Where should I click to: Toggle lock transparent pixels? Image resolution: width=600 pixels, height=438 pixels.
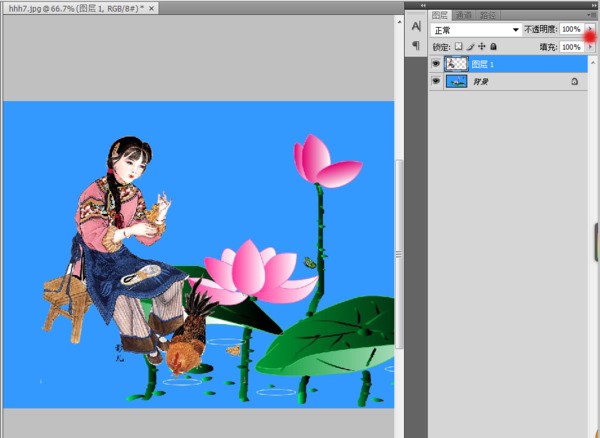(458, 47)
